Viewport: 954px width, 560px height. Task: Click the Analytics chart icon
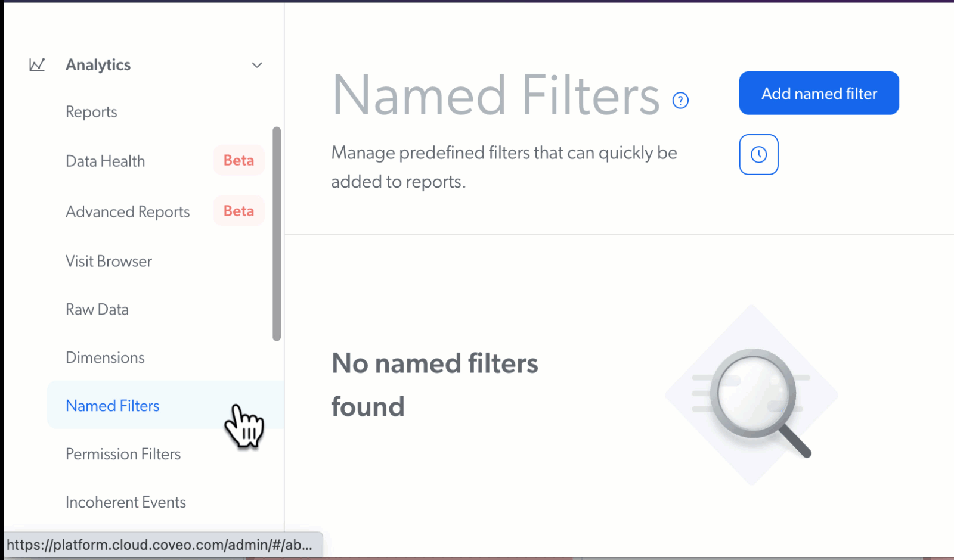37,65
